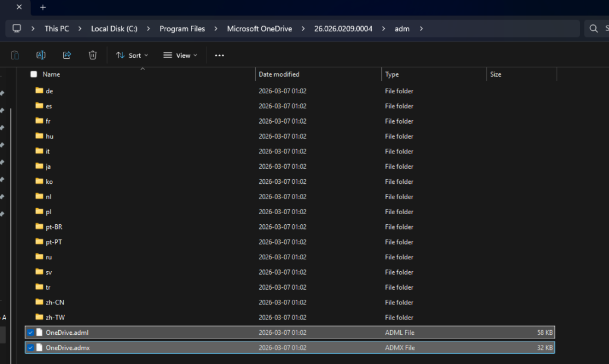Click the search magnifier icon
The width and height of the screenshot is (609, 364).
(x=593, y=29)
